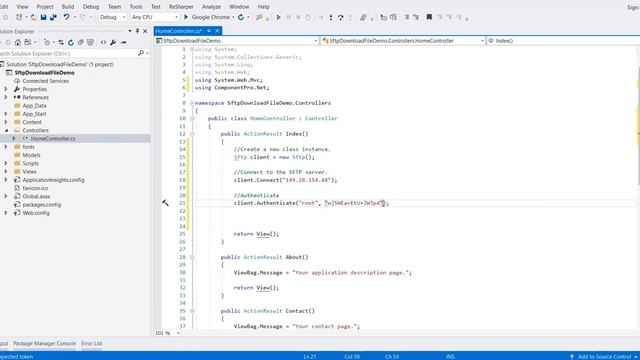The image size is (640, 360).
Task: Toggle bookmark icon in toolbar
Action: click(429, 17)
